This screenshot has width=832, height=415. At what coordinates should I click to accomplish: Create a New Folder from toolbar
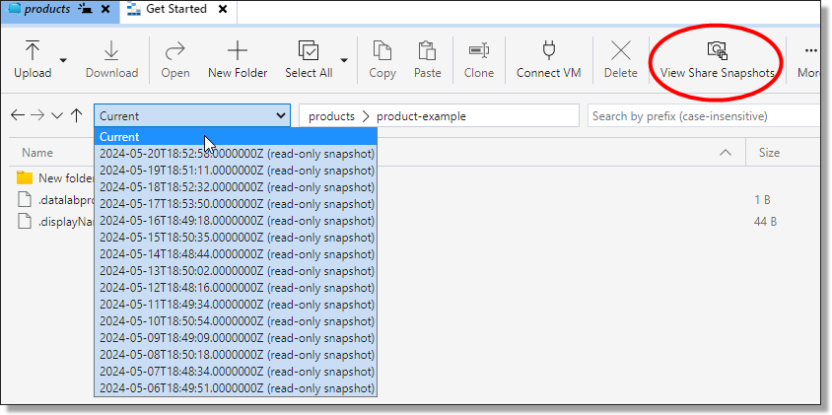click(x=237, y=59)
